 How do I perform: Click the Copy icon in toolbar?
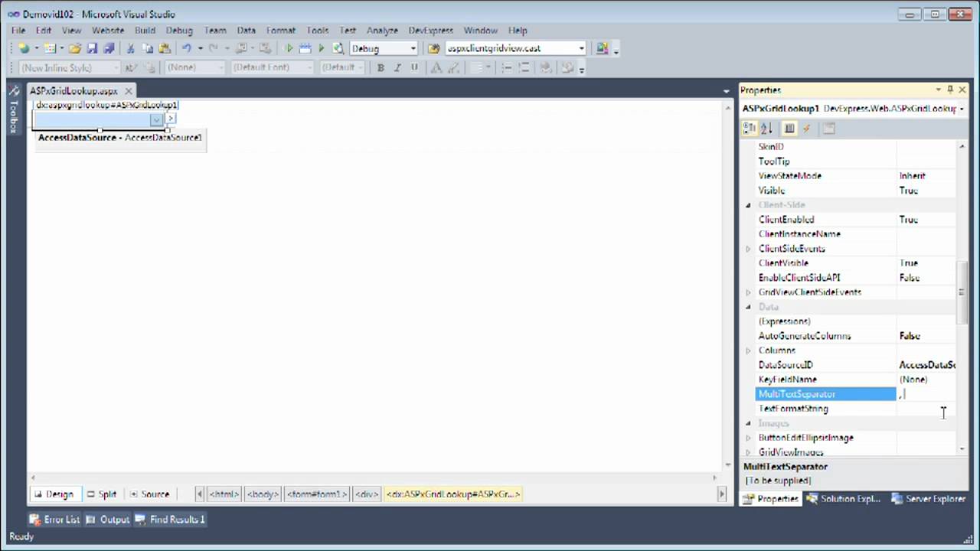pyautogui.click(x=148, y=48)
